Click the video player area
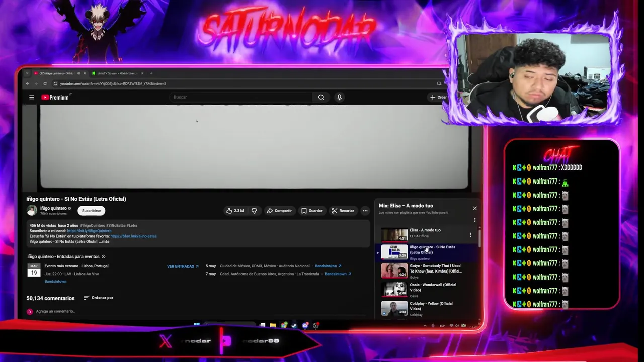 point(254,147)
